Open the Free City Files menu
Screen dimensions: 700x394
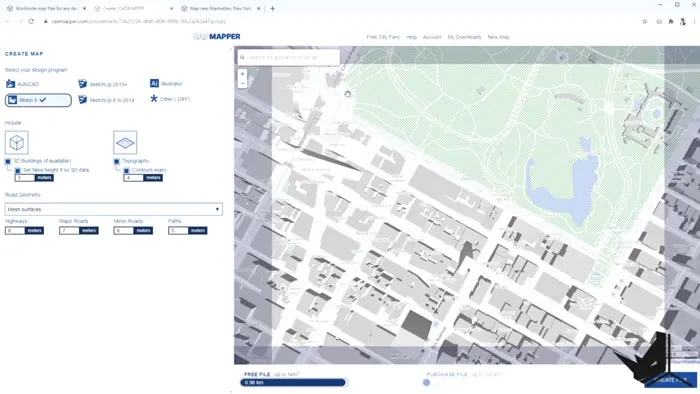(383, 37)
